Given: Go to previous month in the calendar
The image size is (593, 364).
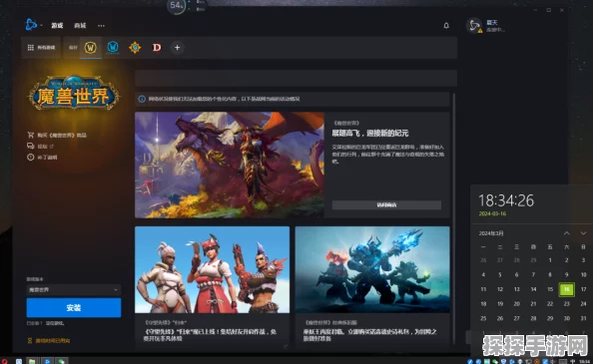Looking at the screenshot, I should 566,233.
